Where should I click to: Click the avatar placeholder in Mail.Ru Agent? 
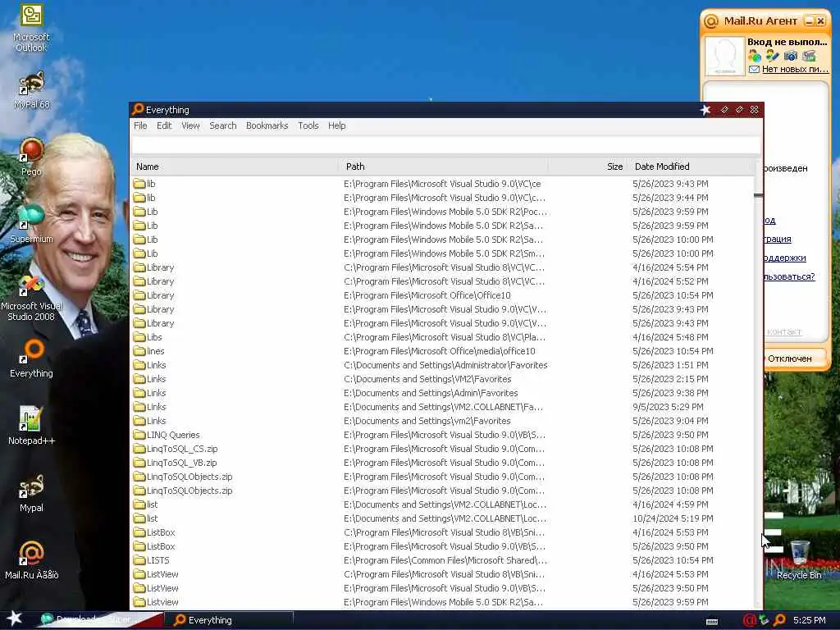725,56
